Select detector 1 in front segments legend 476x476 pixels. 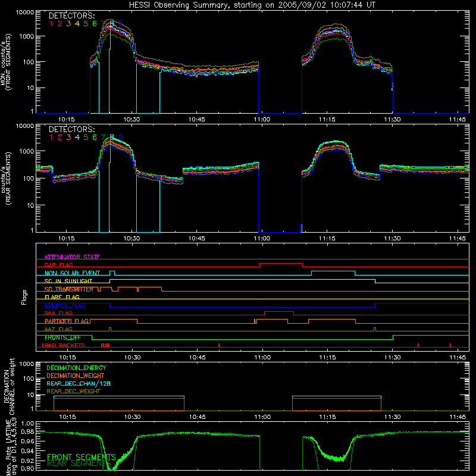(x=51, y=24)
